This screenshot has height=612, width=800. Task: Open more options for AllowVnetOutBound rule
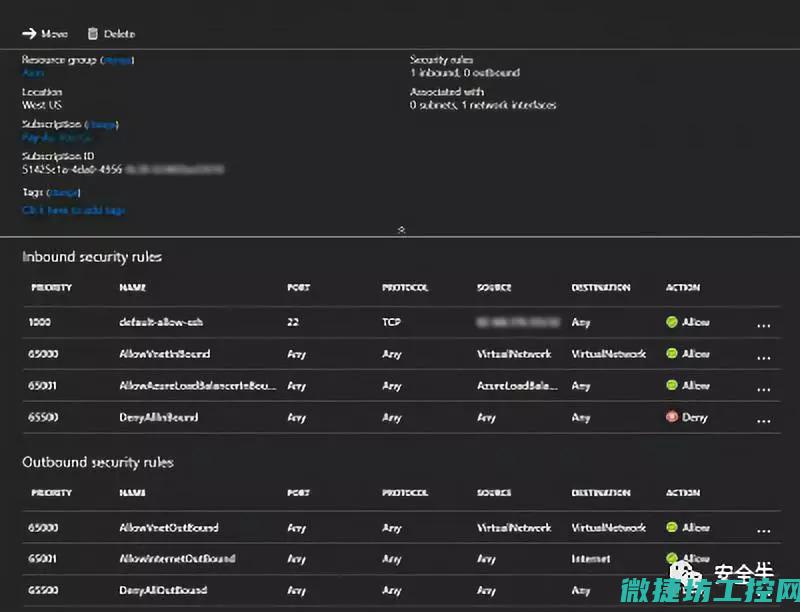pyautogui.click(x=763, y=531)
